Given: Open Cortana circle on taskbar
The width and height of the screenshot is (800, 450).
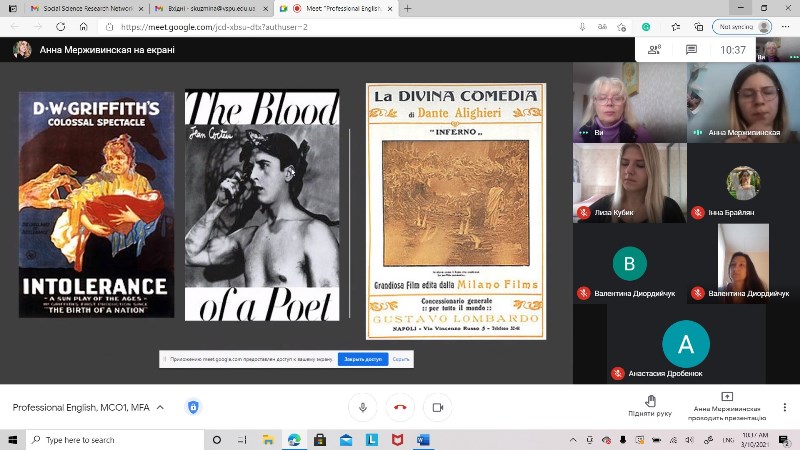Looking at the screenshot, I should pyautogui.click(x=216, y=440).
